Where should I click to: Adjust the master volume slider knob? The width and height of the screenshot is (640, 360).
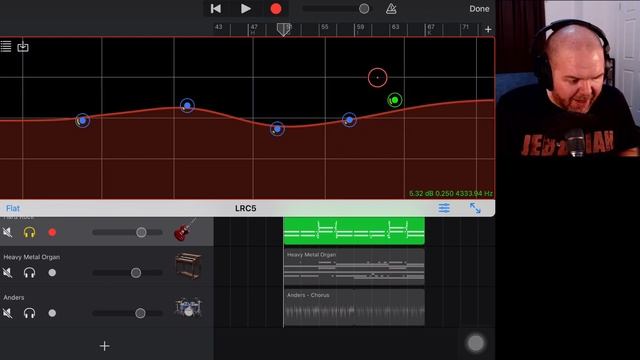pyautogui.click(x=364, y=9)
